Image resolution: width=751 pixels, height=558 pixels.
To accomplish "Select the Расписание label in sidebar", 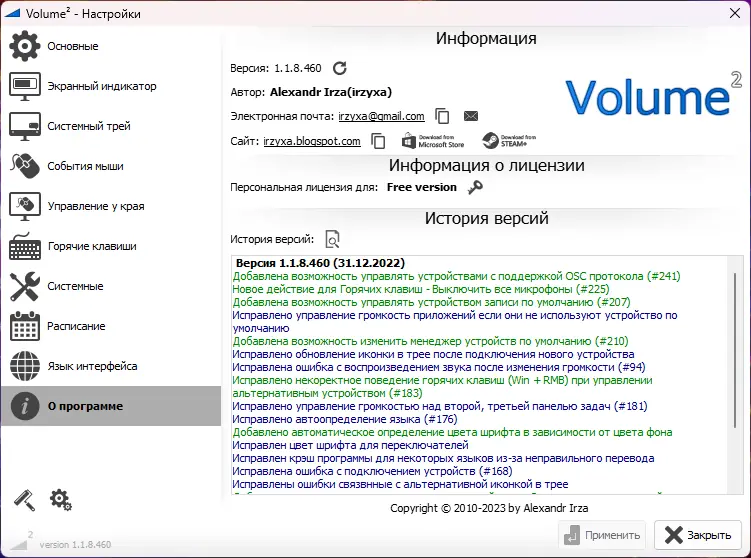I will [76, 326].
